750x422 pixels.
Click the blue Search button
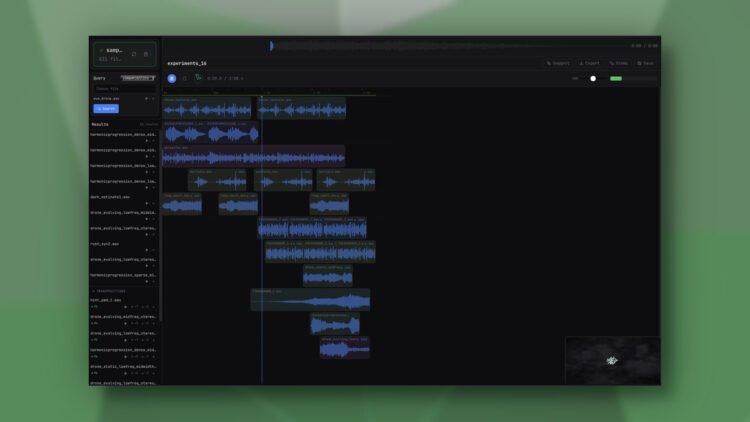coord(106,109)
